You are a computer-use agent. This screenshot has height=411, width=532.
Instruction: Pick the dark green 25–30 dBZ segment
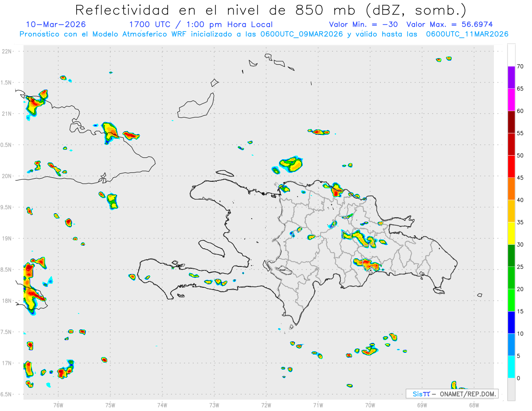click(x=511, y=255)
